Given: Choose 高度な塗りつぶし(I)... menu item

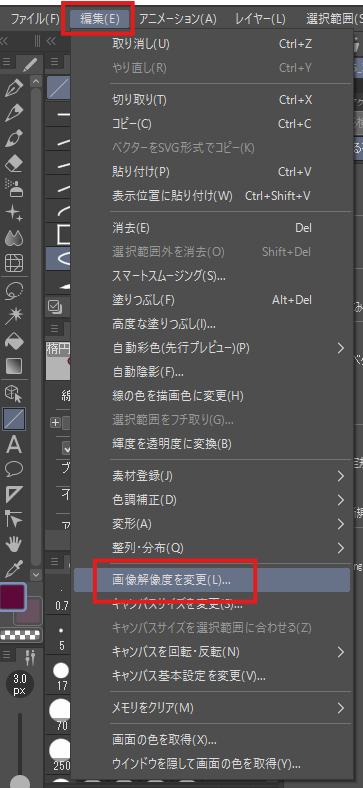Looking at the screenshot, I should click(x=212, y=324).
